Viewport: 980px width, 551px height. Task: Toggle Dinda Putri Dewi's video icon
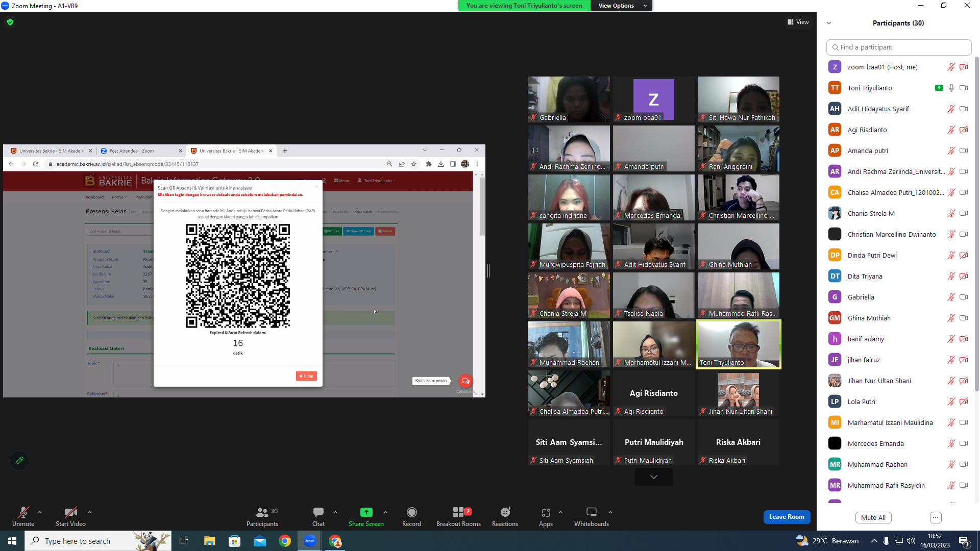coord(964,255)
